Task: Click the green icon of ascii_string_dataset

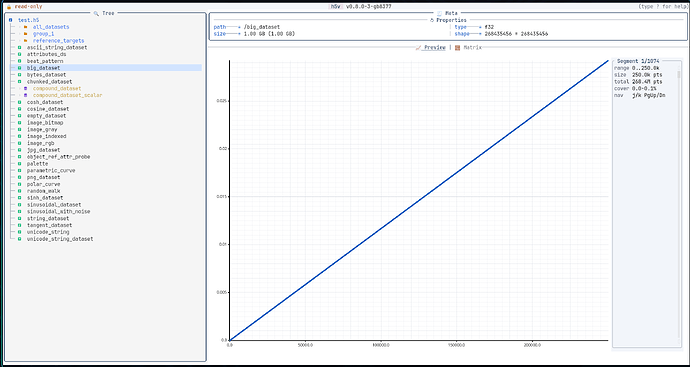Action: [20, 48]
